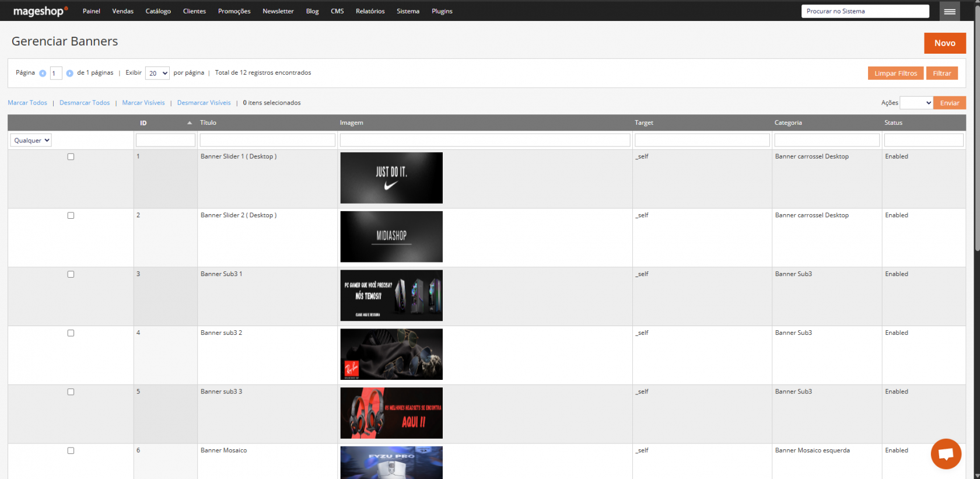Open the Ações dropdown

(x=916, y=103)
